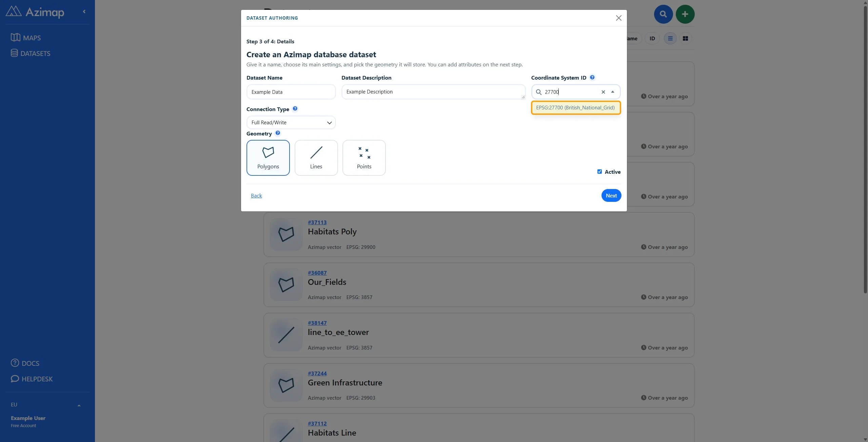
Task: Click the line_to_ee_tower line thumbnail
Action: click(286, 335)
